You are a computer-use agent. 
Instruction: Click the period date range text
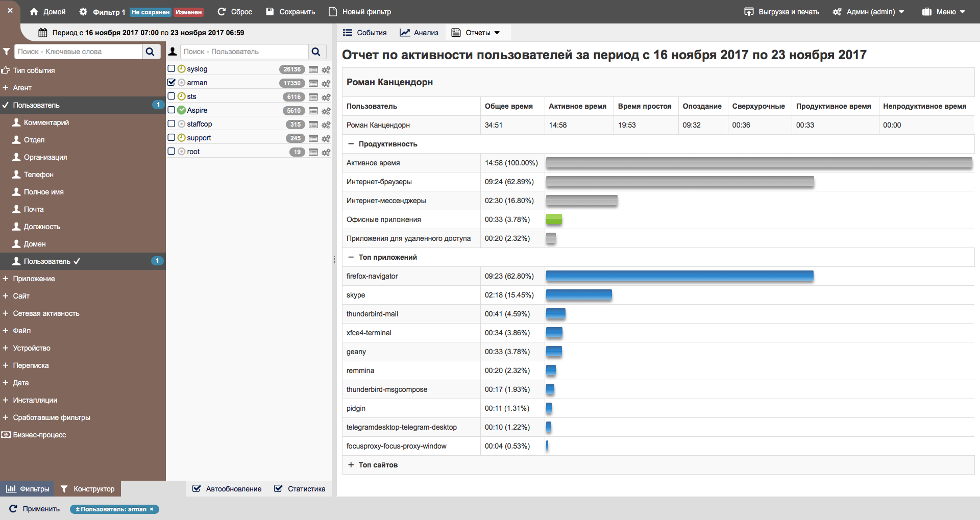148,33
